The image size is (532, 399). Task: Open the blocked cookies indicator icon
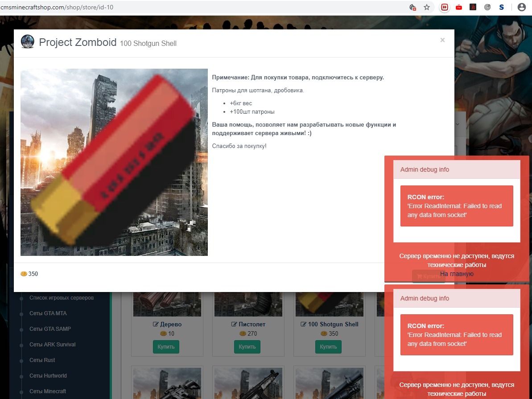[x=413, y=7]
